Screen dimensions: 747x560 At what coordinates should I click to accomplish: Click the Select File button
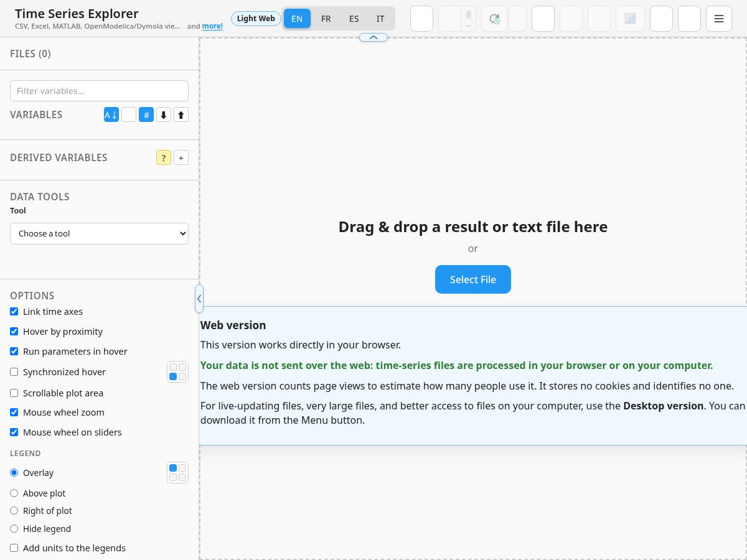point(473,279)
